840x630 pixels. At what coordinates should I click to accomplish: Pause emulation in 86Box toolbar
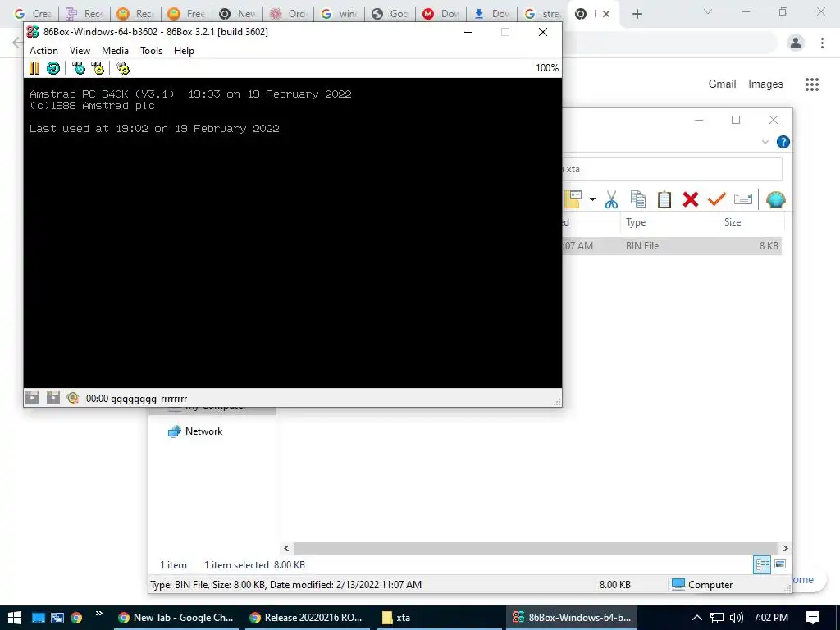coord(34,68)
